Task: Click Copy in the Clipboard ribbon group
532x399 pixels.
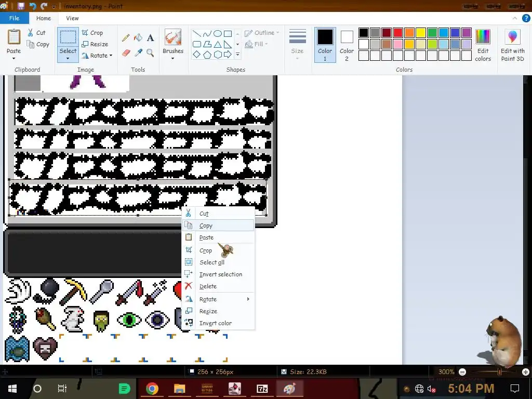Action: 38,44
